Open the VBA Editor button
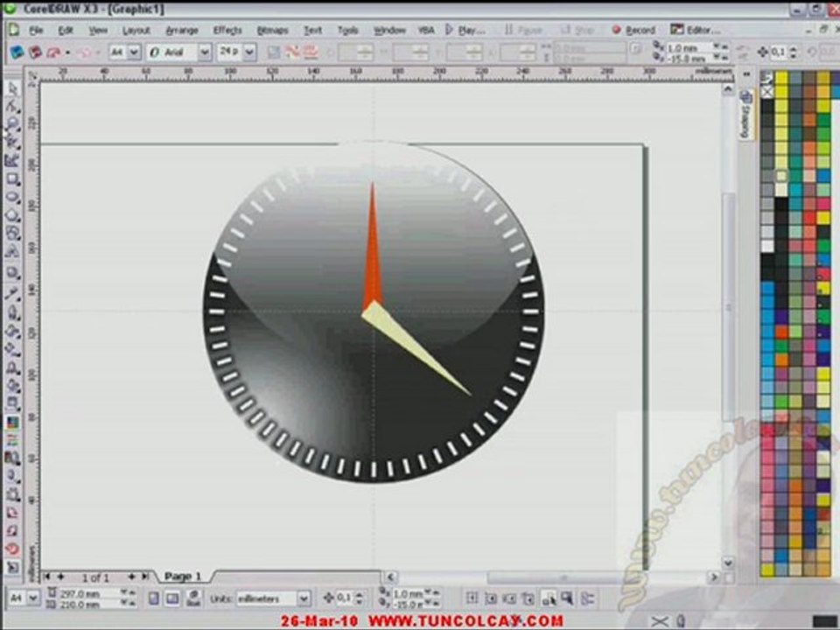This screenshot has width=840, height=630. click(696, 30)
